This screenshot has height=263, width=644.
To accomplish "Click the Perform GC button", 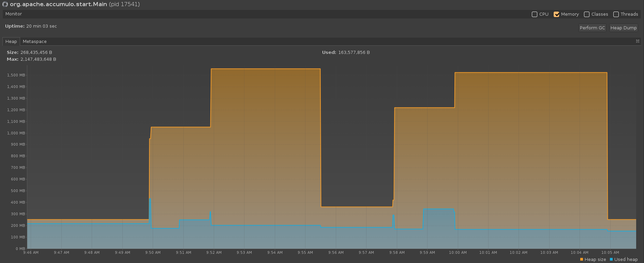I will [592, 28].
